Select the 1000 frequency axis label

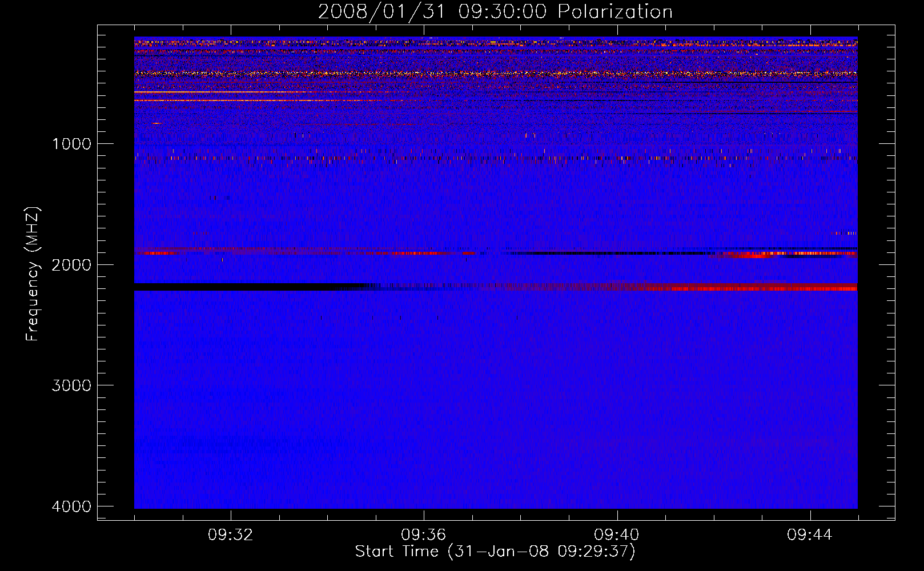[x=71, y=144]
